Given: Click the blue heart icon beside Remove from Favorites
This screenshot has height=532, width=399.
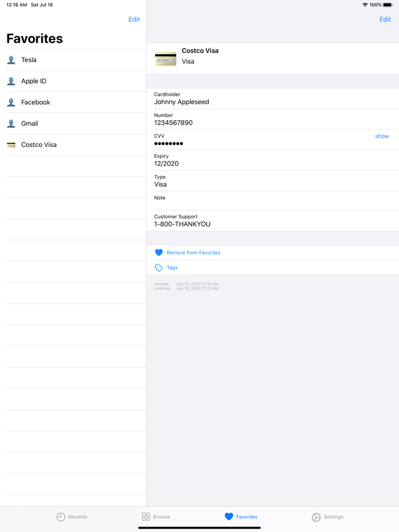Looking at the screenshot, I should pyautogui.click(x=158, y=252).
